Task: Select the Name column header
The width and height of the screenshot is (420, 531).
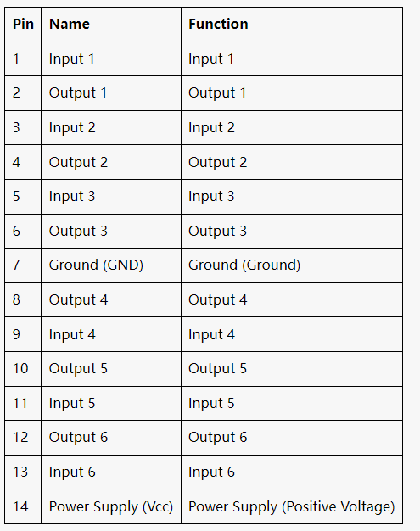Action: coord(111,25)
